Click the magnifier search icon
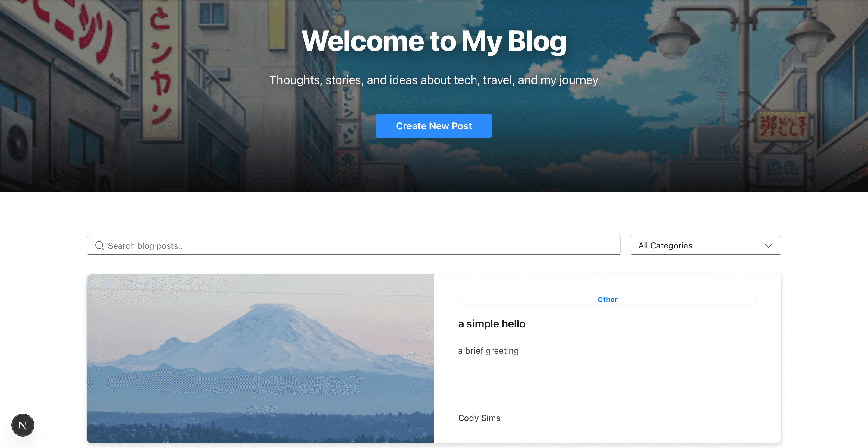Screen dimensions: 868x448 pyautogui.click(x=99, y=246)
